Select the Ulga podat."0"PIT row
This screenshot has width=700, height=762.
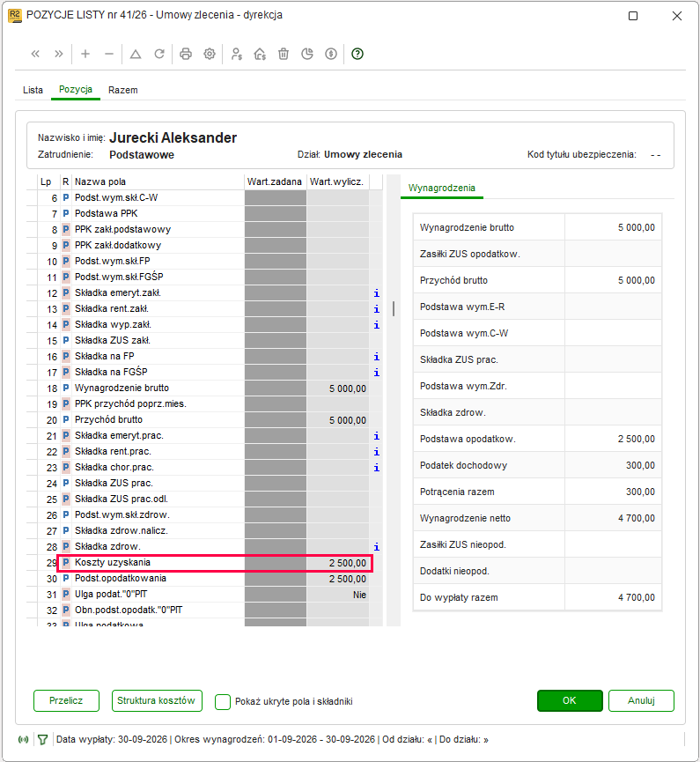coord(205,595)
